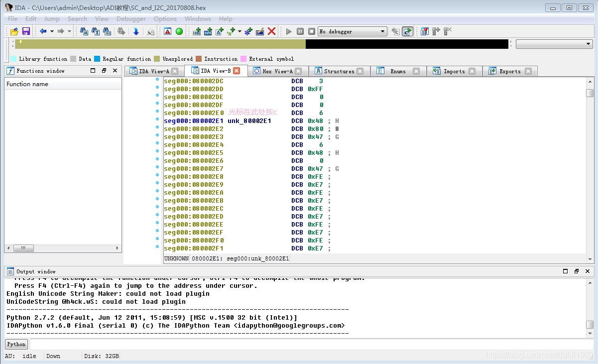Image resolution: width=598 pixels, height=364 pixels.
Task: Expand the back arrow history dropdown
Action: (x=52, y=31)
